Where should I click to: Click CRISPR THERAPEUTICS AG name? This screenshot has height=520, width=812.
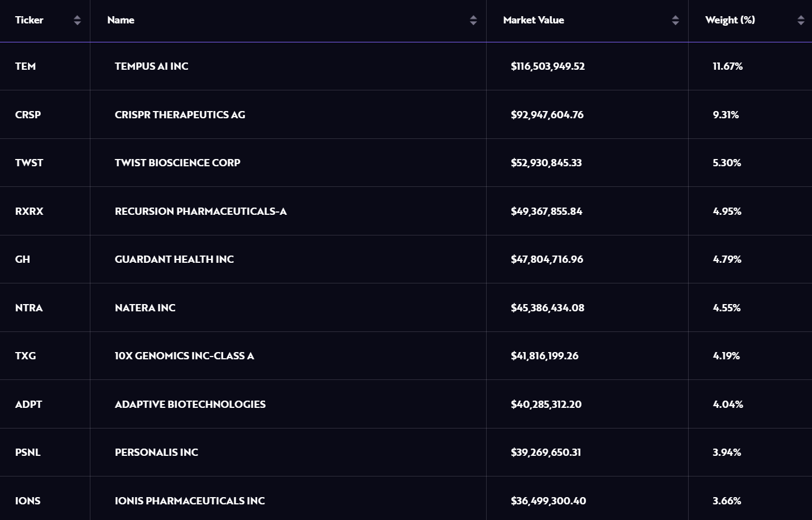coord(180,115)
